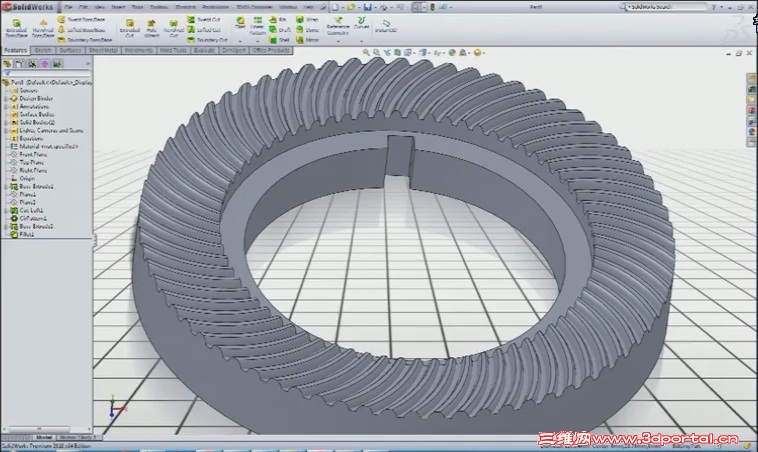Click the Section View icon
Screen dimensions: 758x452
click(397, 52)
